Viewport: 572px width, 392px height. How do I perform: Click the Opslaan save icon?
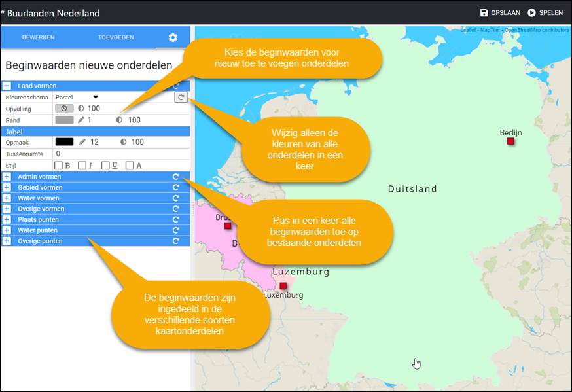click(484, 12)
